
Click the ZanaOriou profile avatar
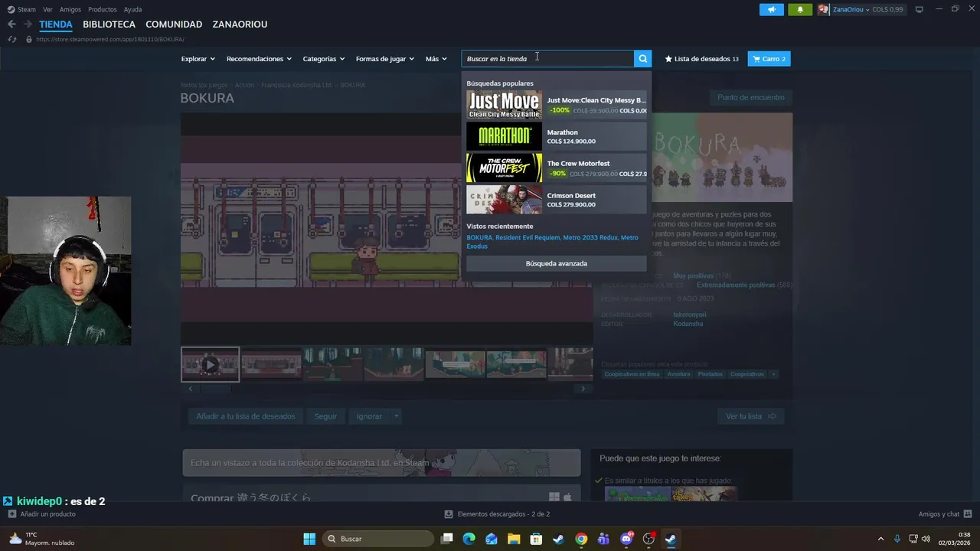(824, 9)
